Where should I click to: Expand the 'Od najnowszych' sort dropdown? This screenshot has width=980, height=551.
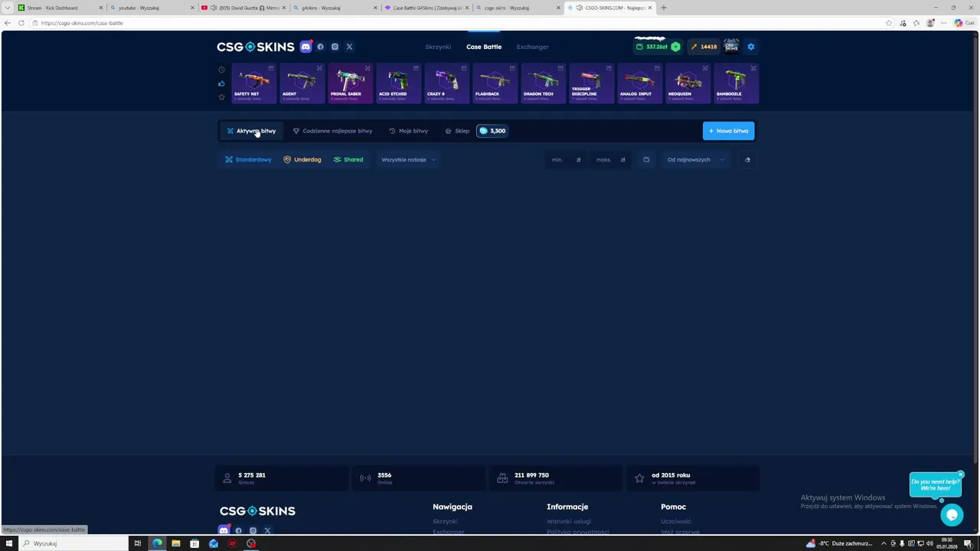point(695,160)
